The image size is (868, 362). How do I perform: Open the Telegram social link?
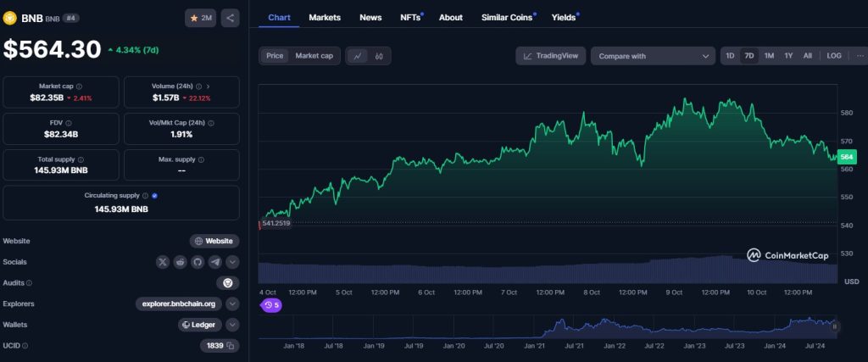point(214,262)
